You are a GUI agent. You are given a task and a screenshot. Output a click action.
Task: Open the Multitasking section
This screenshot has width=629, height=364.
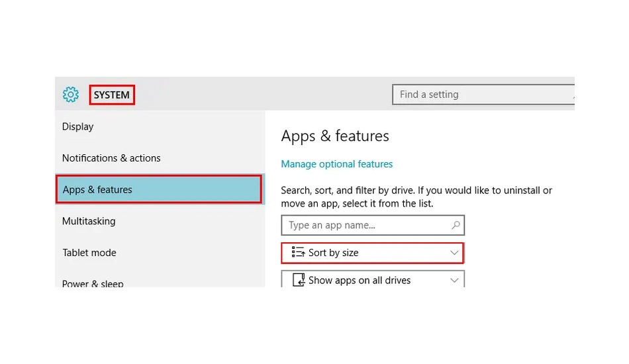click(89, 221)
